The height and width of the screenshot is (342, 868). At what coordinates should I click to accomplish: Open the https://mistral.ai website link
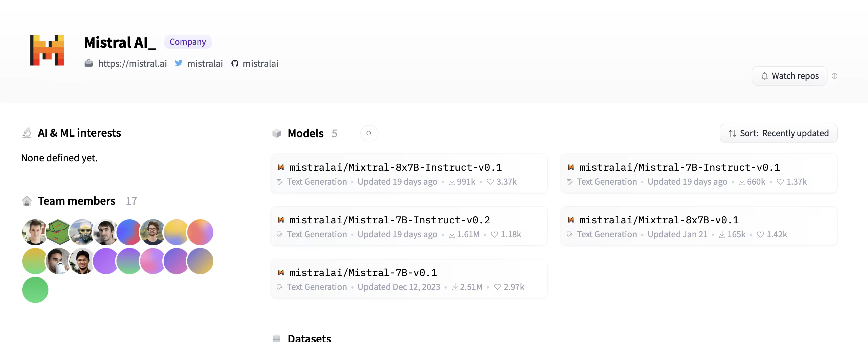[132, 63]
